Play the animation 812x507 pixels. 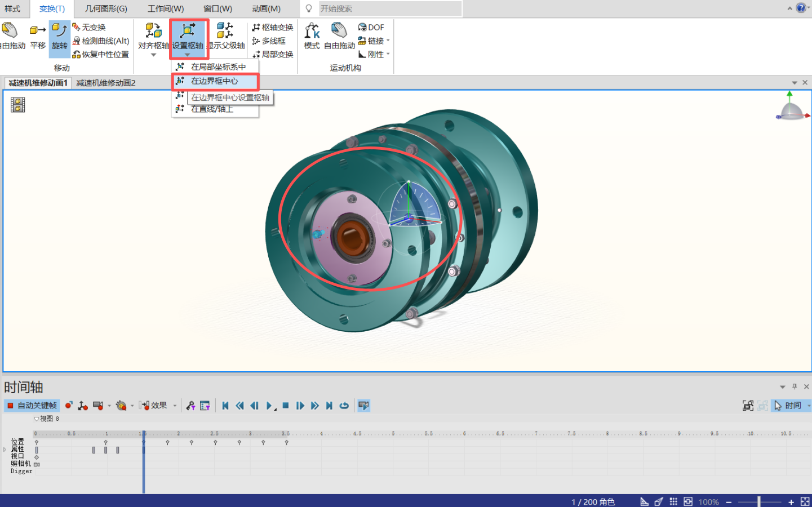[270, 406]
